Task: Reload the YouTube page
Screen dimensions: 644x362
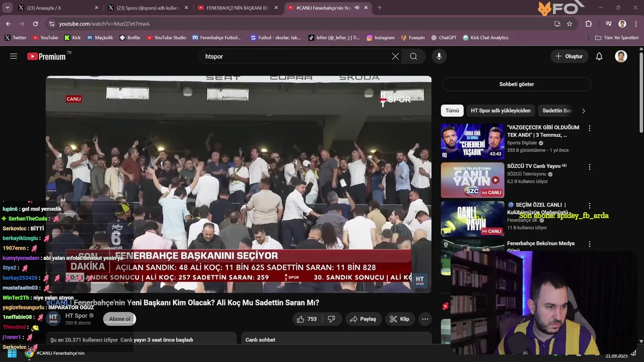Action: click(35, 24)
